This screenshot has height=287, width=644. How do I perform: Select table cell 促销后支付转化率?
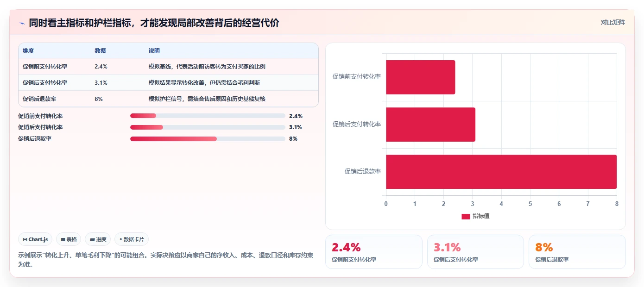click(45, 83)
